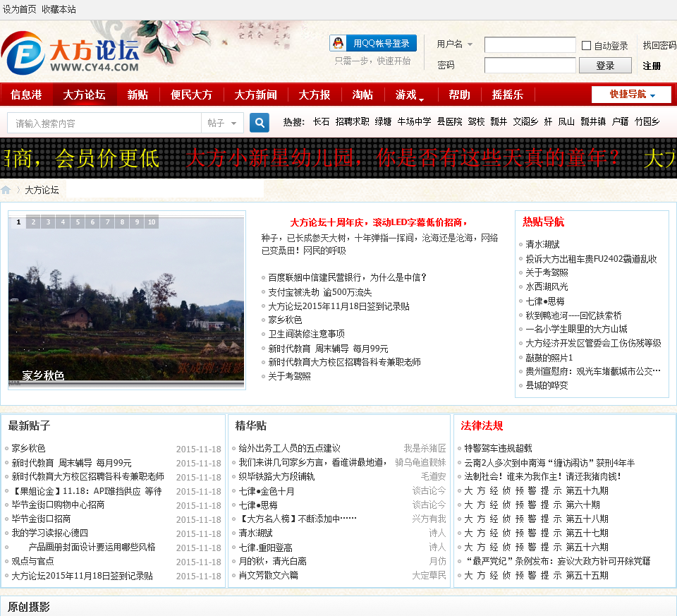677x616 pixels.
Task: Focus the username input field
Action: (530, 44)
